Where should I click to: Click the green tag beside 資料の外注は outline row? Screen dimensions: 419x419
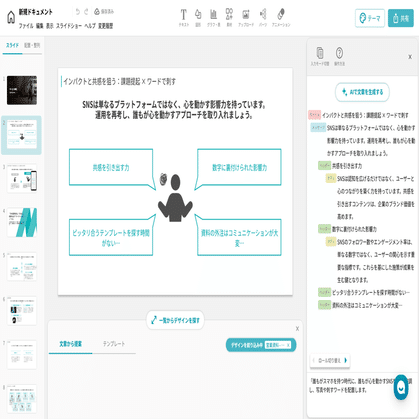324,305
